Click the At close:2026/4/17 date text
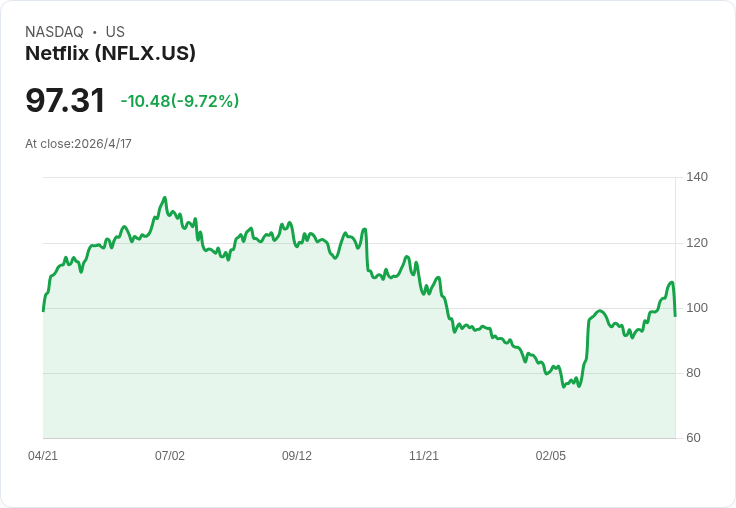Viewport: 736px width, 508px height. (x=78, y=144)
